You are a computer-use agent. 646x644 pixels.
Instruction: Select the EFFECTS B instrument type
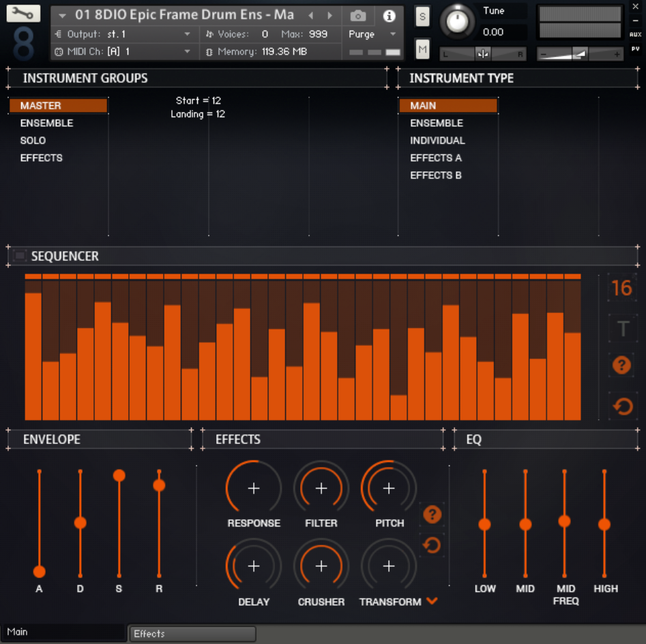coord(436,175)
